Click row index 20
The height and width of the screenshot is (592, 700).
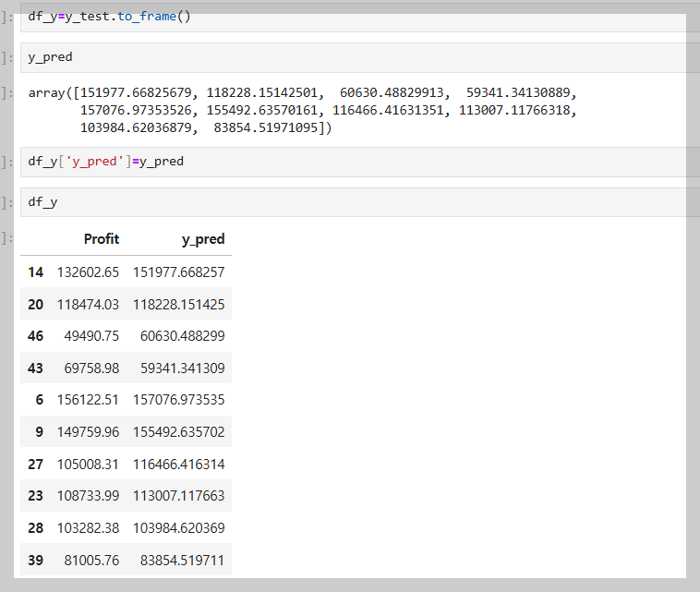pos(36,305)
